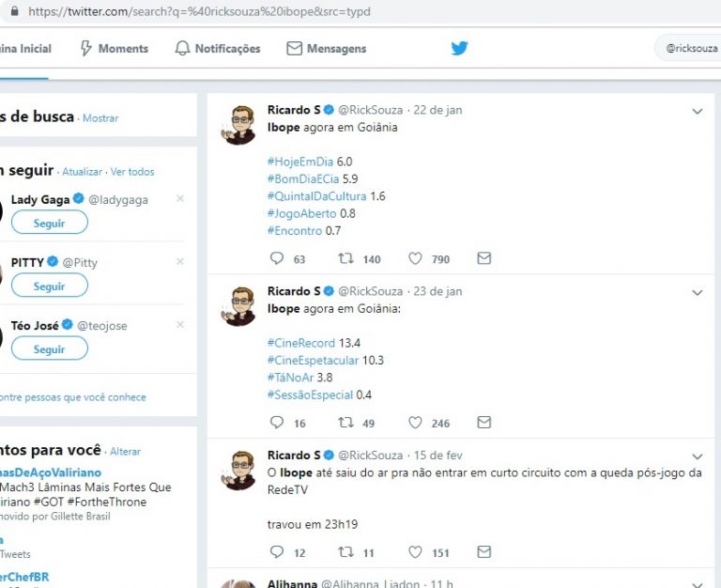Open the Mensagens tab
Screen dimensions: 721x588
tap(327, 49)
